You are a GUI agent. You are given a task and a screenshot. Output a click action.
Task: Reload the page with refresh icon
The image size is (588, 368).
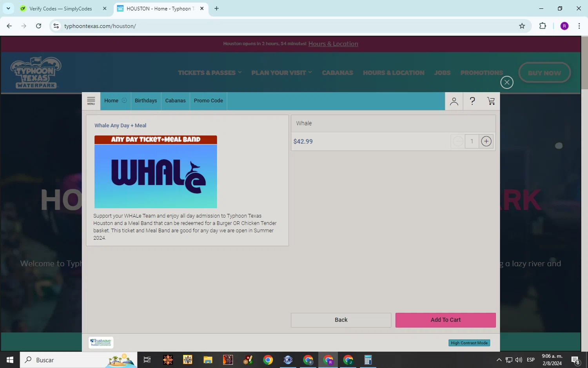click(38, 26)
